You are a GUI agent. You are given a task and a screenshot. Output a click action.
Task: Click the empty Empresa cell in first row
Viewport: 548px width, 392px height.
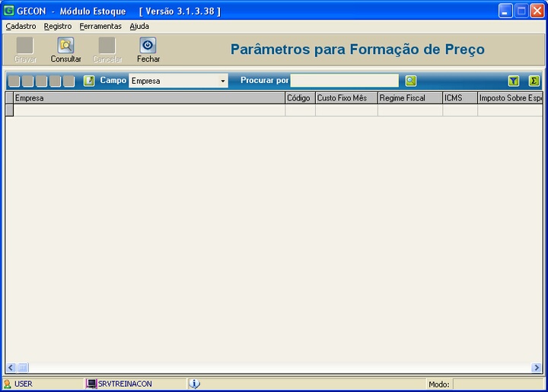click(149, 110)
